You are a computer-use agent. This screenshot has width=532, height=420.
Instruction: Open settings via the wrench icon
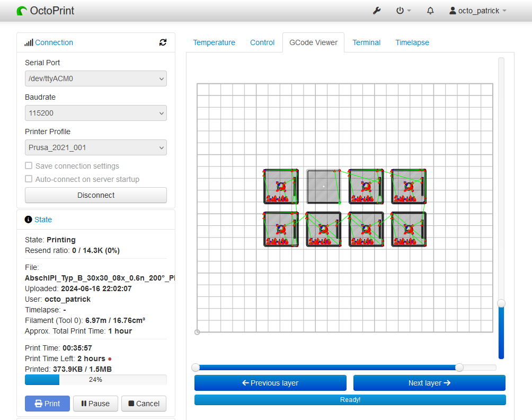tap(377, 11)
